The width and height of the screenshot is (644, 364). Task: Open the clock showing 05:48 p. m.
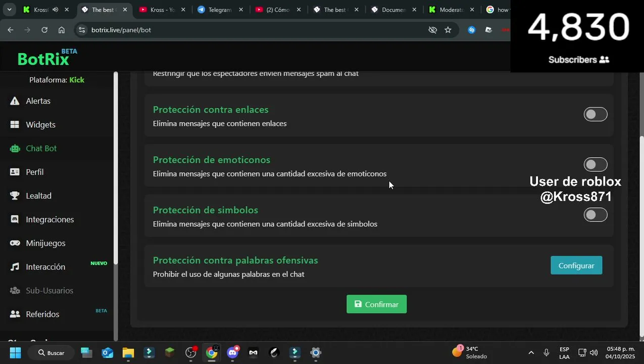coord(621,352)
